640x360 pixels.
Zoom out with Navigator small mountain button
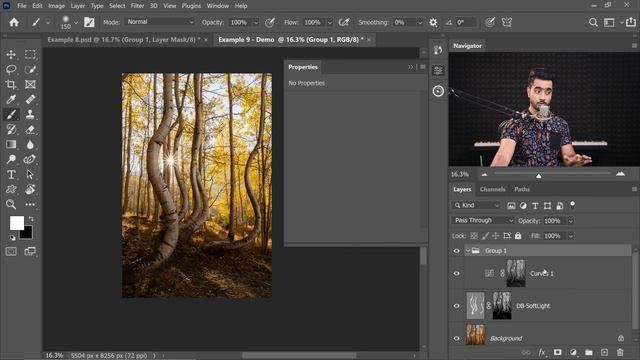[484, 175]
